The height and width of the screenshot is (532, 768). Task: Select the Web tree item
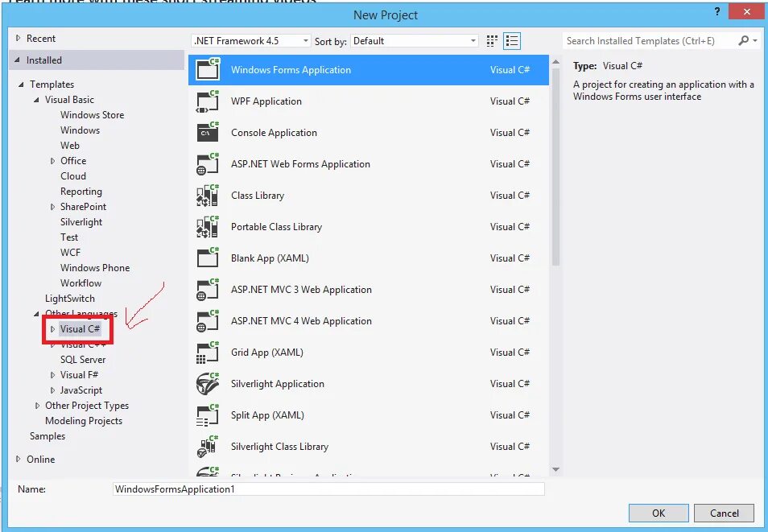coord(69,145)
